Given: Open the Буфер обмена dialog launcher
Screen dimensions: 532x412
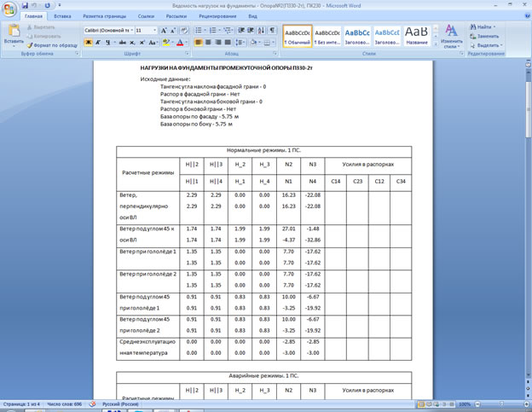Looking at the screenshot, I should (x=77, y=54).
